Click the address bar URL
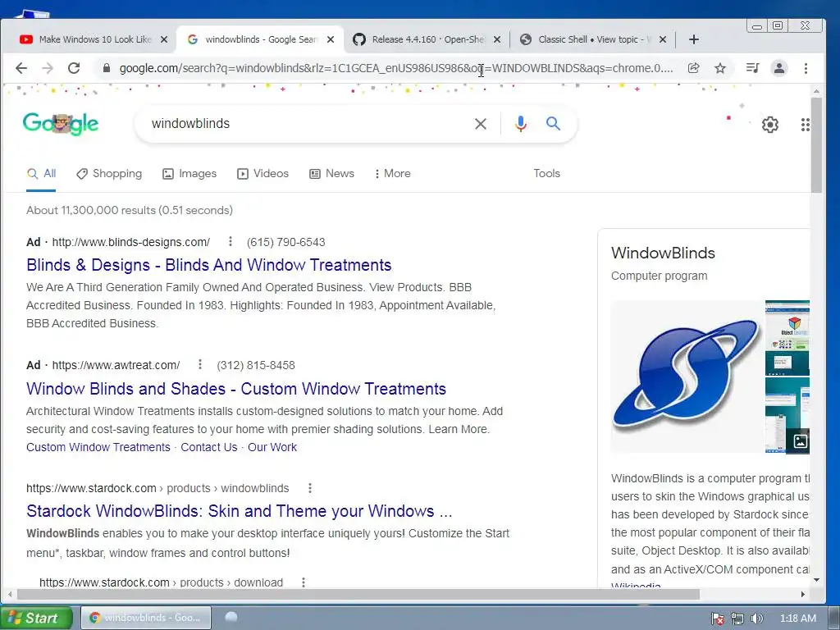 (x=396, y=68)
